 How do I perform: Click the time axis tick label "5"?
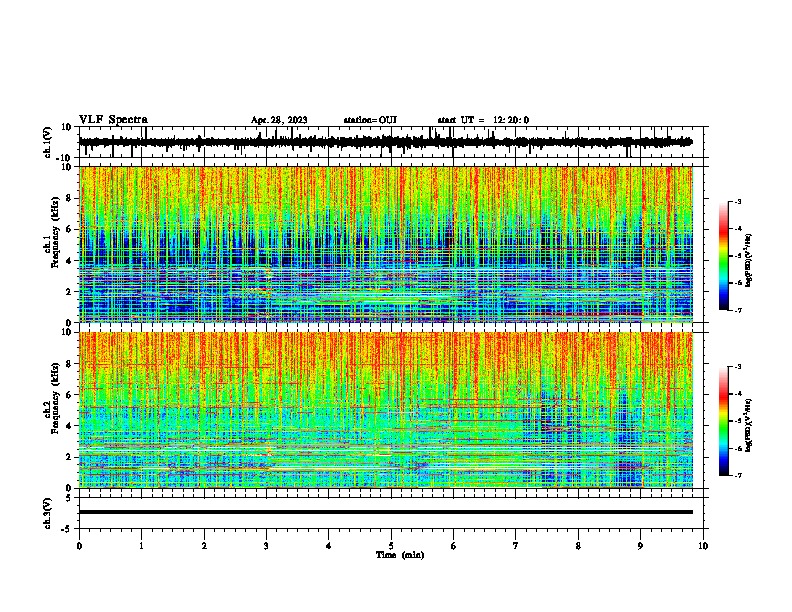[391, 546]
